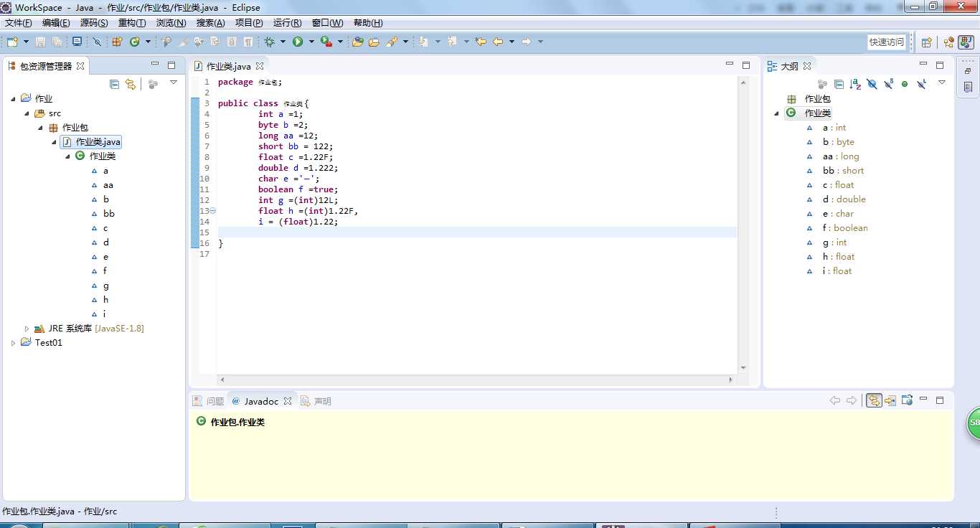Click the Open Perspective icon

pyautogui.click(x=926, y=42)
